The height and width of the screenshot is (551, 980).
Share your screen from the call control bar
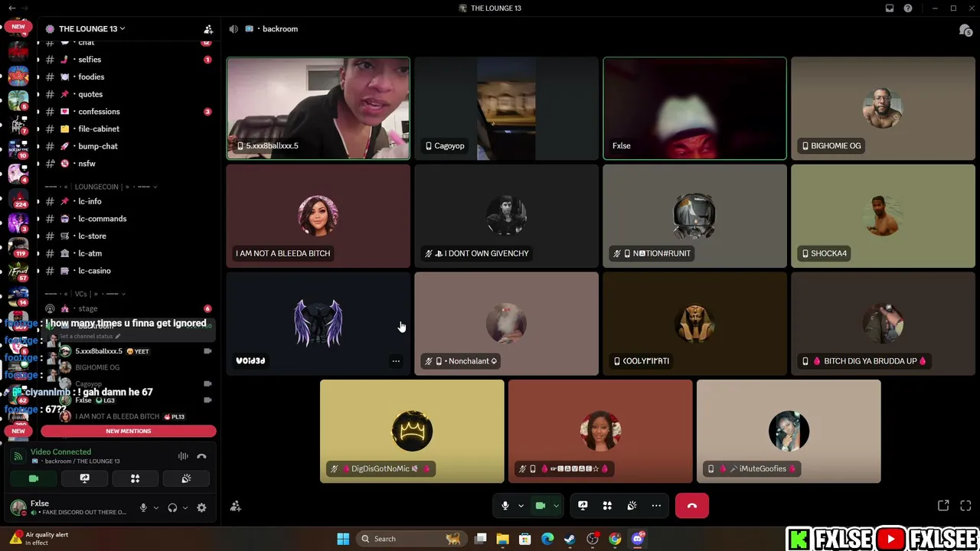tap(583, 506)
